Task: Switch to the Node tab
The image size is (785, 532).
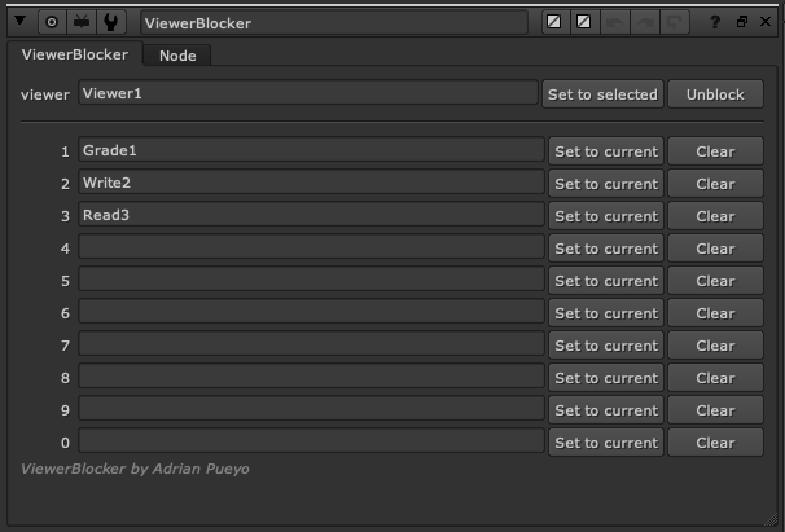Action: click(x=176, y=55)
